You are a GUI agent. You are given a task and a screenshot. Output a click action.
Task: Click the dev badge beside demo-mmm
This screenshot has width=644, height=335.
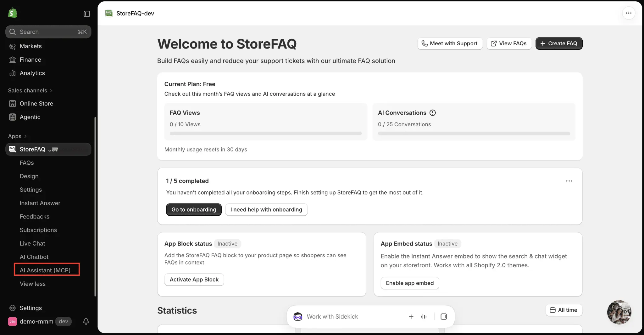[63, 321]
